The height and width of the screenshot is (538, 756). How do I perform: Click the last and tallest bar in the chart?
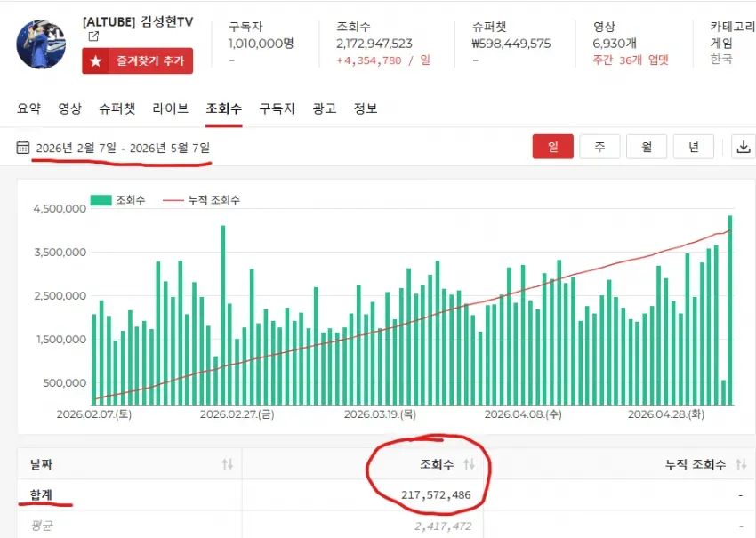[x=730, y=310]
